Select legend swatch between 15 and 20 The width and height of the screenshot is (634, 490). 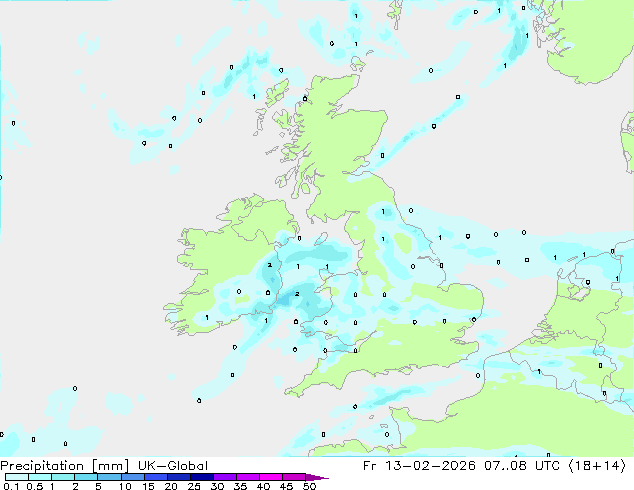[155, 477]
